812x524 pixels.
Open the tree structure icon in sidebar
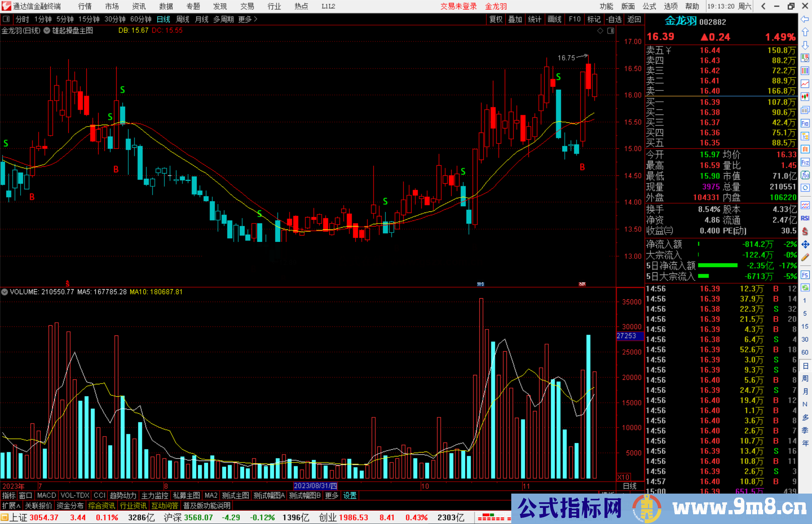click(805, 136)
